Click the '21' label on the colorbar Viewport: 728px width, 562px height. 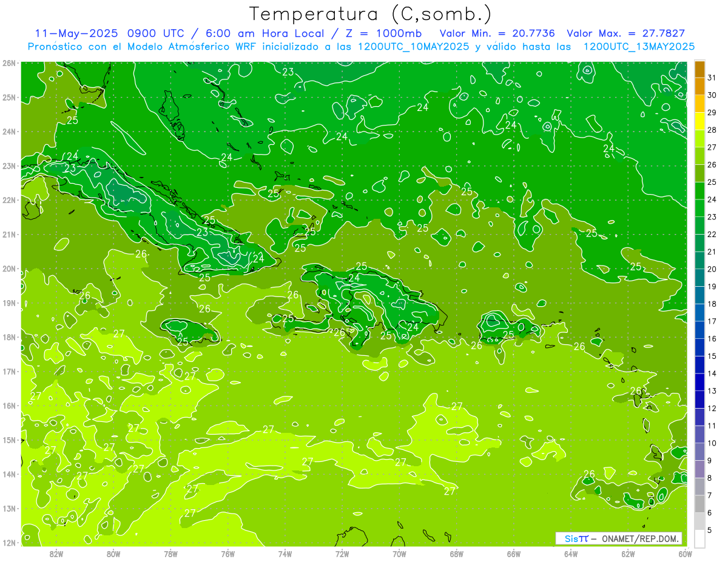pos(712,252)
